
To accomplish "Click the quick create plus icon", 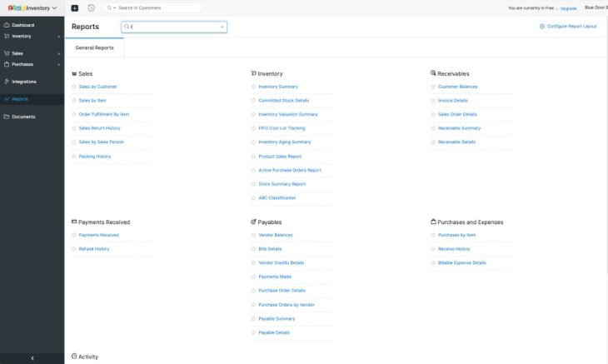I will [x=74, y=7].
